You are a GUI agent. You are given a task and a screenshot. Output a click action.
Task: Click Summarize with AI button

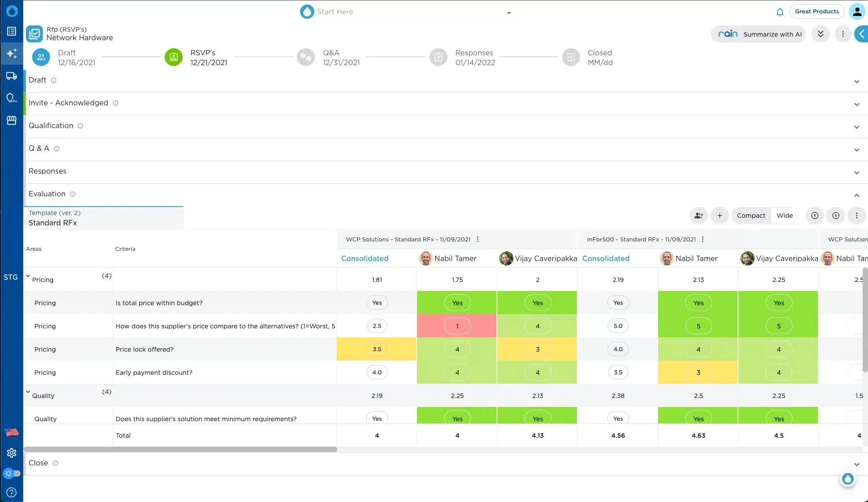758,34
